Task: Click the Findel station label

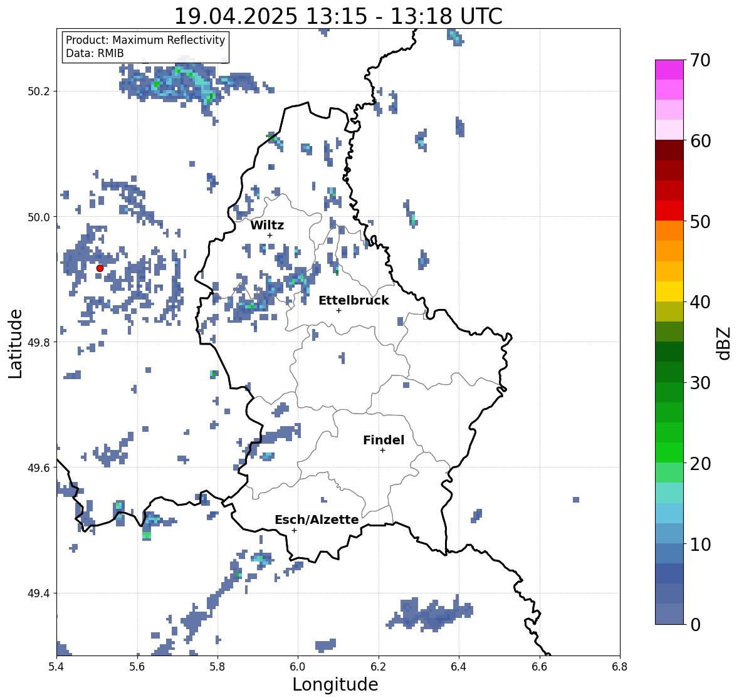Action: tap(384, 440)
